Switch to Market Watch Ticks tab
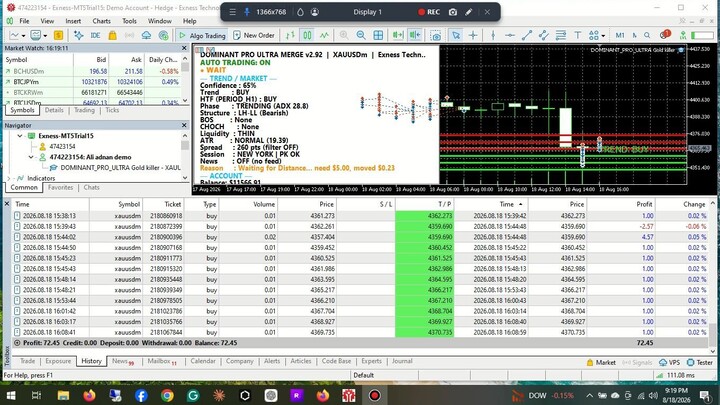This screenshot has width=720, height=405. pos(112,110)
